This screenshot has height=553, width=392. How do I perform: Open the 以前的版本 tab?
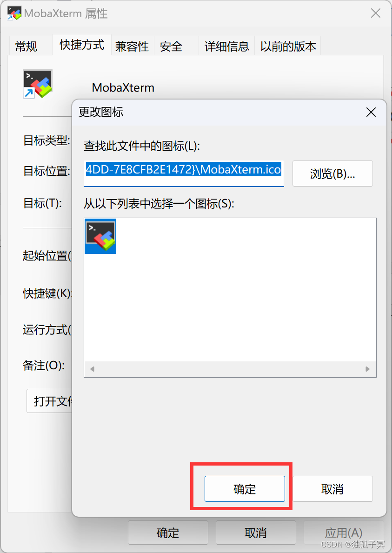[288, 46]
